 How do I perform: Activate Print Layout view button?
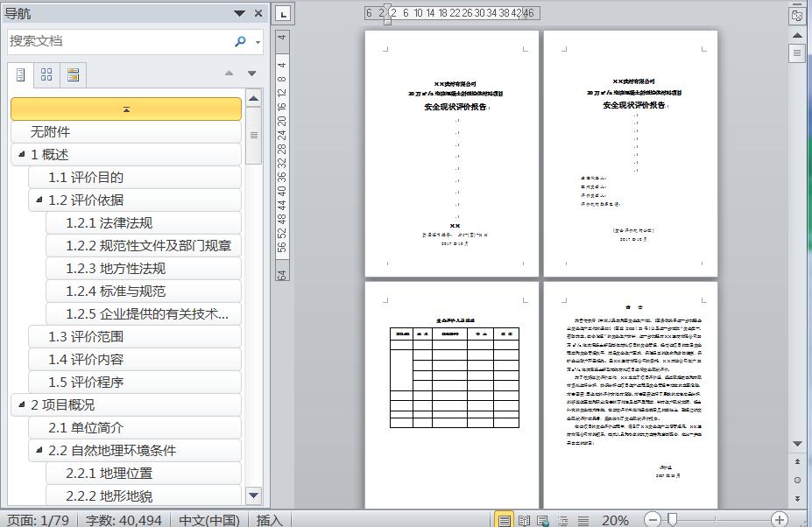coord(505,520)
